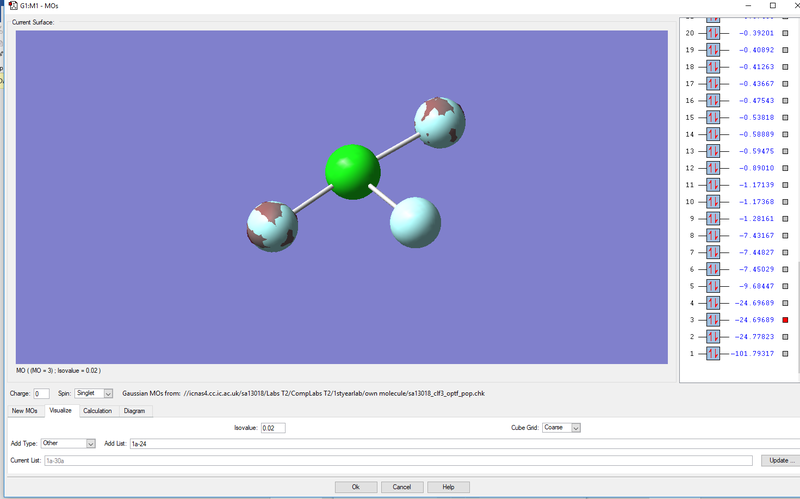Click the Update button
Viewport: 800px width, 499px height.
pos(780,460)
